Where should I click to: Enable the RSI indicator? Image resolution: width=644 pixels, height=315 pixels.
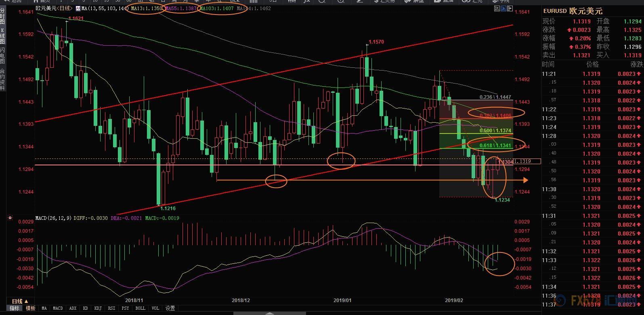coord(111,308)
